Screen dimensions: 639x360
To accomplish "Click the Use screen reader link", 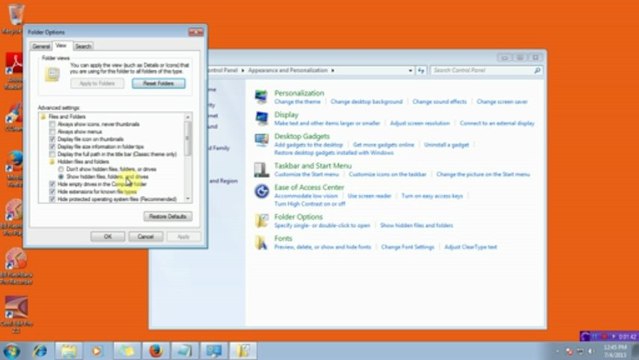I will point(369,196).
